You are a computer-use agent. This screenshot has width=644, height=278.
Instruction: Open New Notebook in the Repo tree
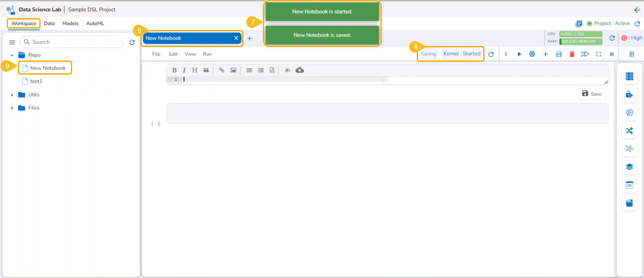coord(48,68)
